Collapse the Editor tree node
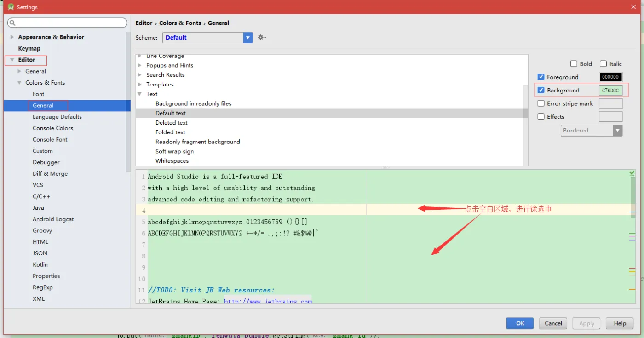This screenshot has width=644, height=338. click(12, 60)
